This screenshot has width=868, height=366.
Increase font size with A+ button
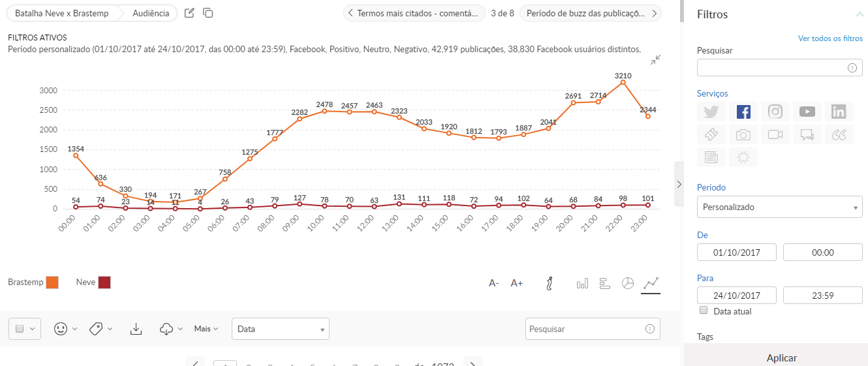pos(516,283)
